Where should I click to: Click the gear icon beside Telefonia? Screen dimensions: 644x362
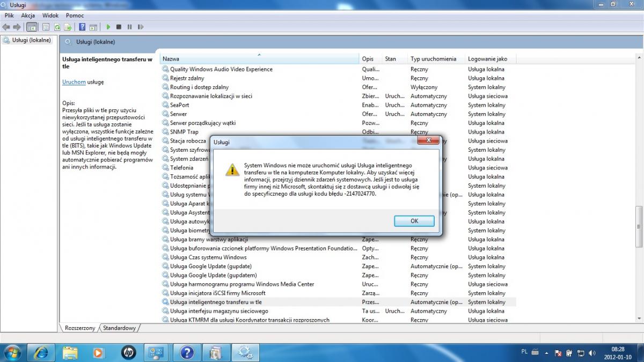(165, 168)
